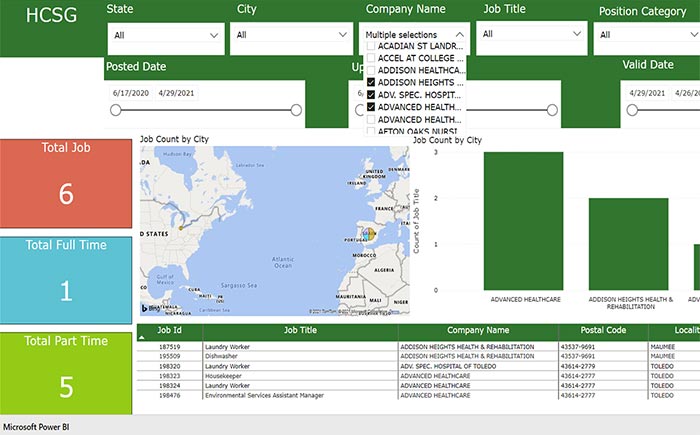Uncheck the checked ADVANCED HEALTH... checkbox
The height and width of the screenshot is (435, 700).
(x=371, y=107)
